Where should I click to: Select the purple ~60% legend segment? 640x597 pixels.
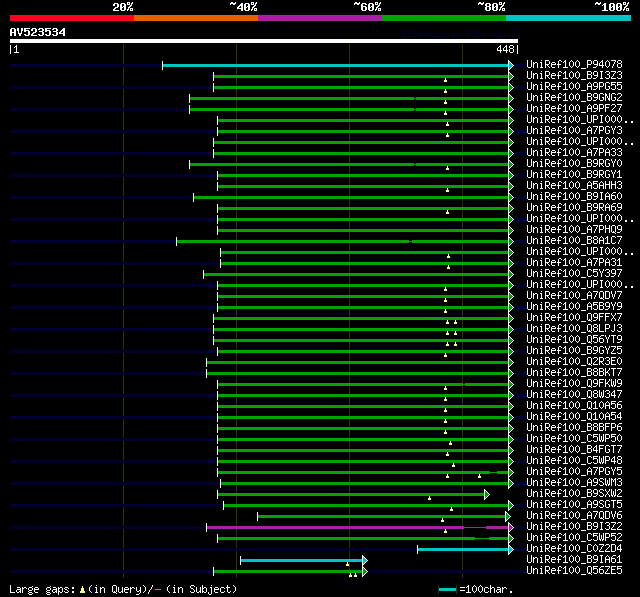(x=319, y=18)
